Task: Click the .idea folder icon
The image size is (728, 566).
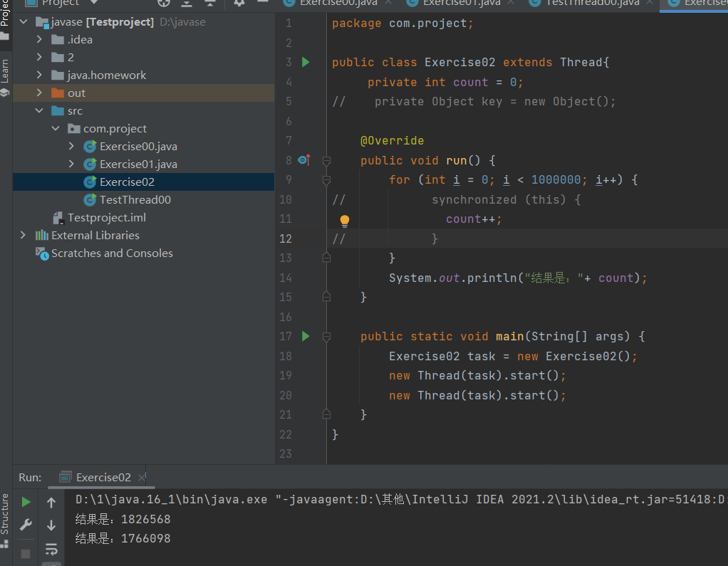Action: pyautogui.click(x=58, y=40)
